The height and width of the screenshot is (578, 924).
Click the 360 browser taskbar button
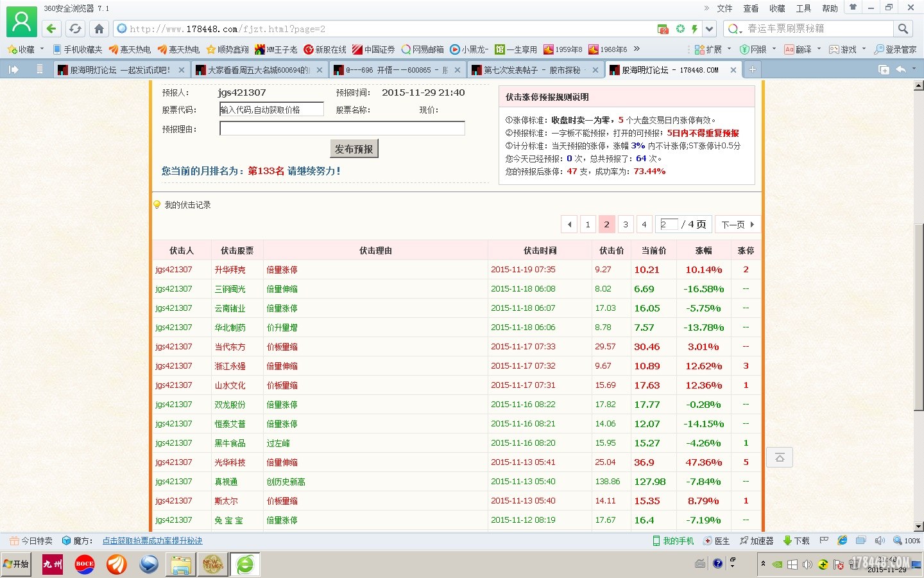point(245,565)
